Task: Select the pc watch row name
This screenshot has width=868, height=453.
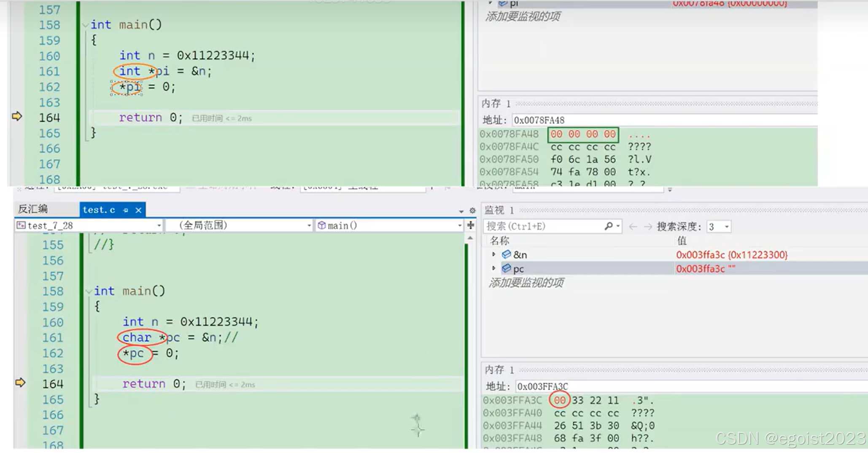Action: click(x=518, y=269)
